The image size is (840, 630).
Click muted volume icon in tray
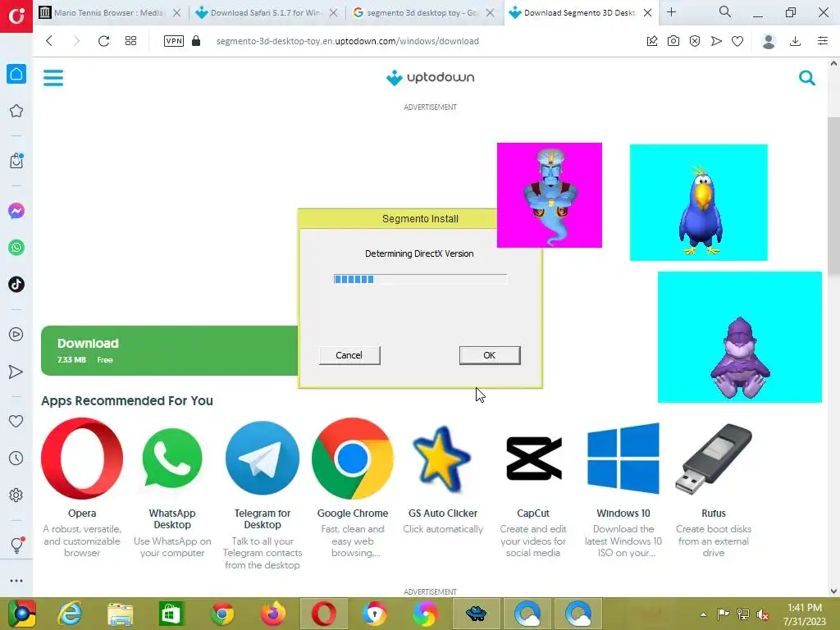pos(763,614)
